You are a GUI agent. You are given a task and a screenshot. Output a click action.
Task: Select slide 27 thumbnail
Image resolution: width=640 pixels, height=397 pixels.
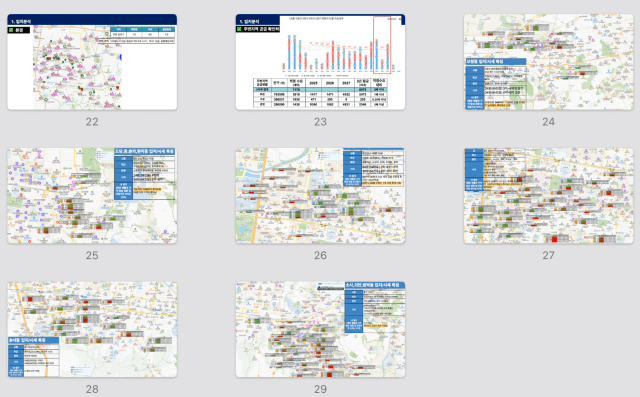(549, 196)
